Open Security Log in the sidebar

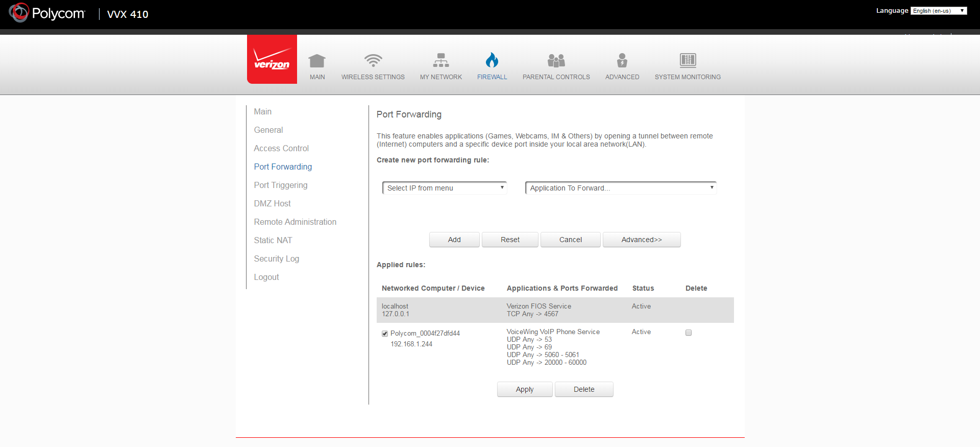click(277, 258)
